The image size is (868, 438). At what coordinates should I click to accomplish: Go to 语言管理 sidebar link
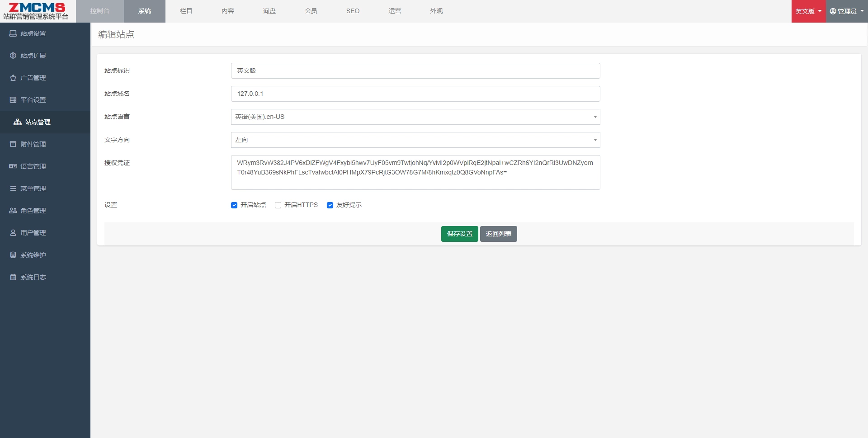(45, 166)
